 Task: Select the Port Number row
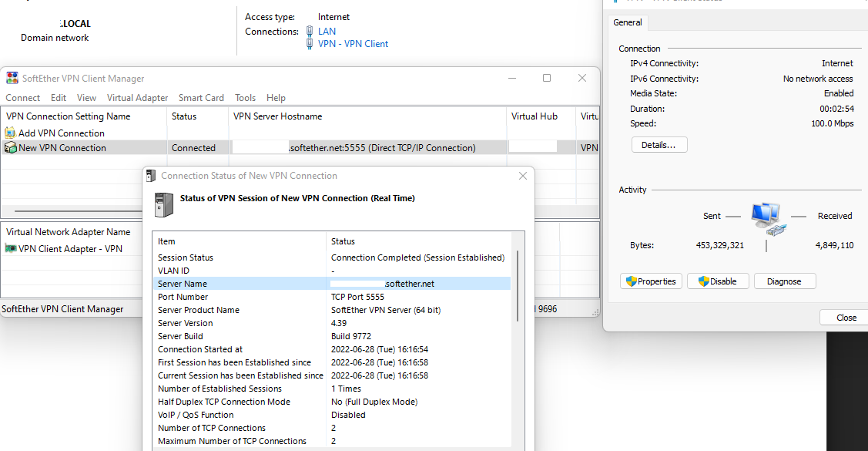[332, 297]
